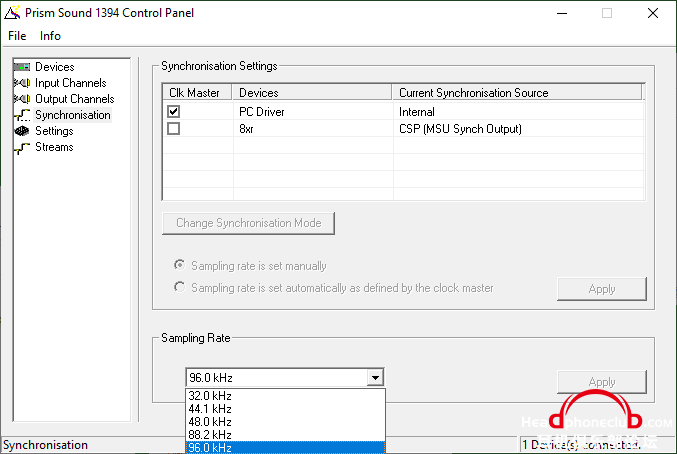
Task: Minimize the Control Panel window
Action: [562, 13]
